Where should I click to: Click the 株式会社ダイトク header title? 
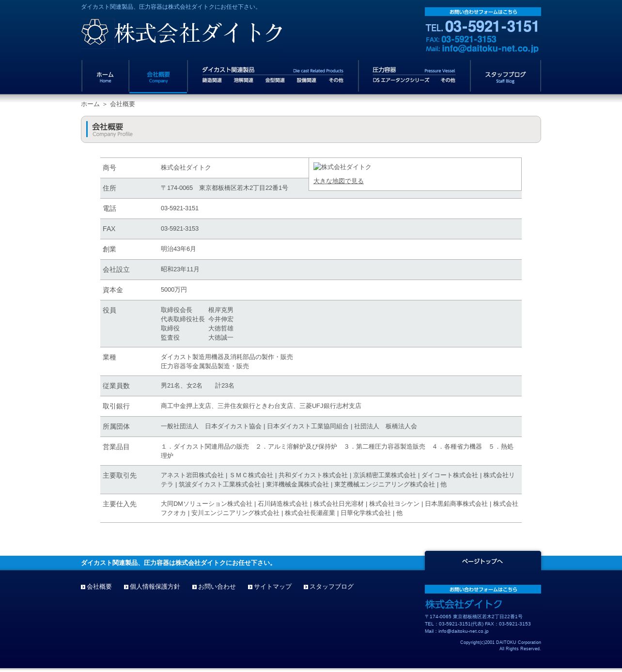(x=199, y=33)
